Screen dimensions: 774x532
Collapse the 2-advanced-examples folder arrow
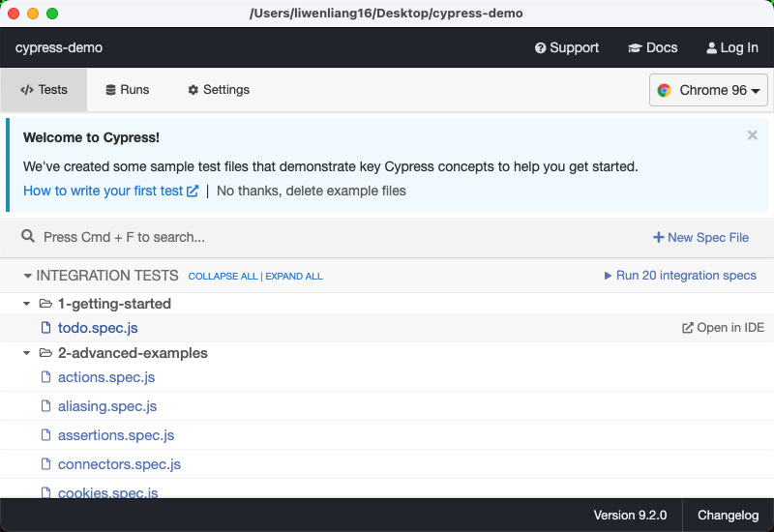(27, 353)
